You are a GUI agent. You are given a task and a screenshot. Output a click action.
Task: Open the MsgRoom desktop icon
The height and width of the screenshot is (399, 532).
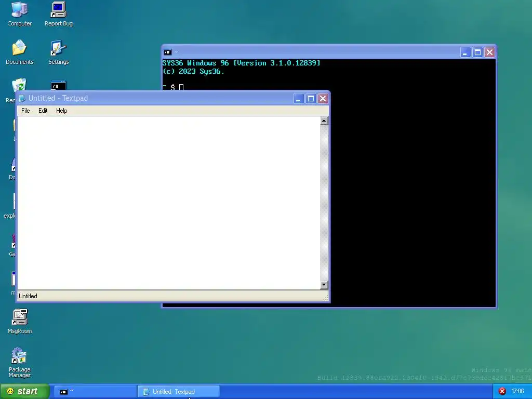click(x=19, y=321)
